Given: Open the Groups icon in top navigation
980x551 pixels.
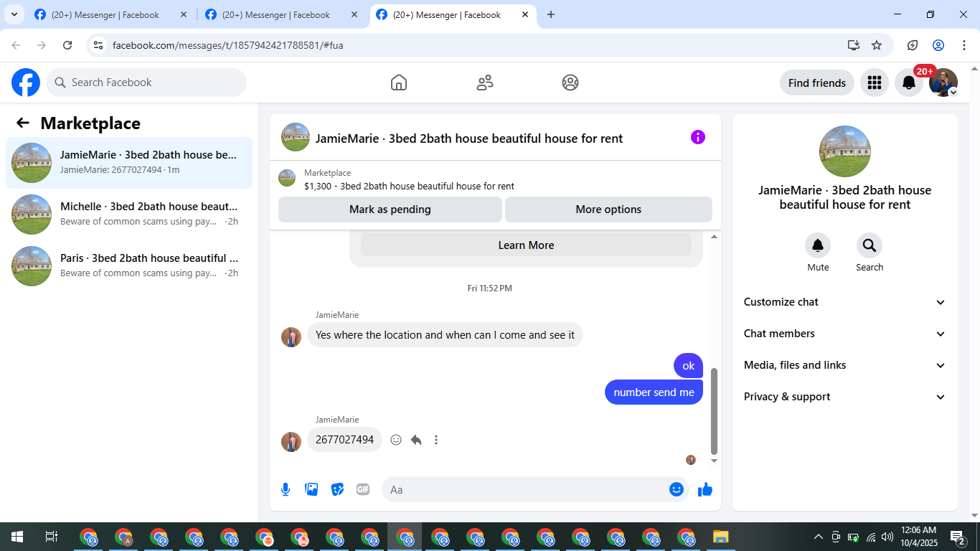Looking at the screenshot, I should pos(570,83).
